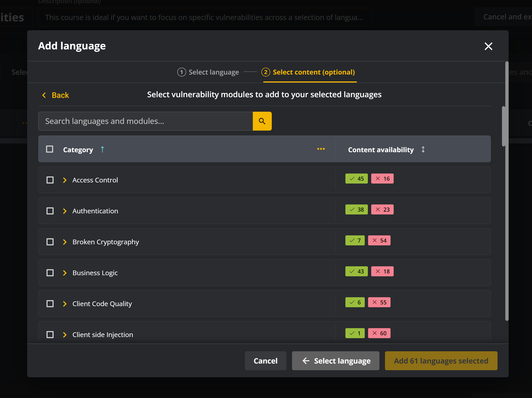Sort by Category using the up arrow
The width and height of the screenshot is (532, 398).
(102, 150)
